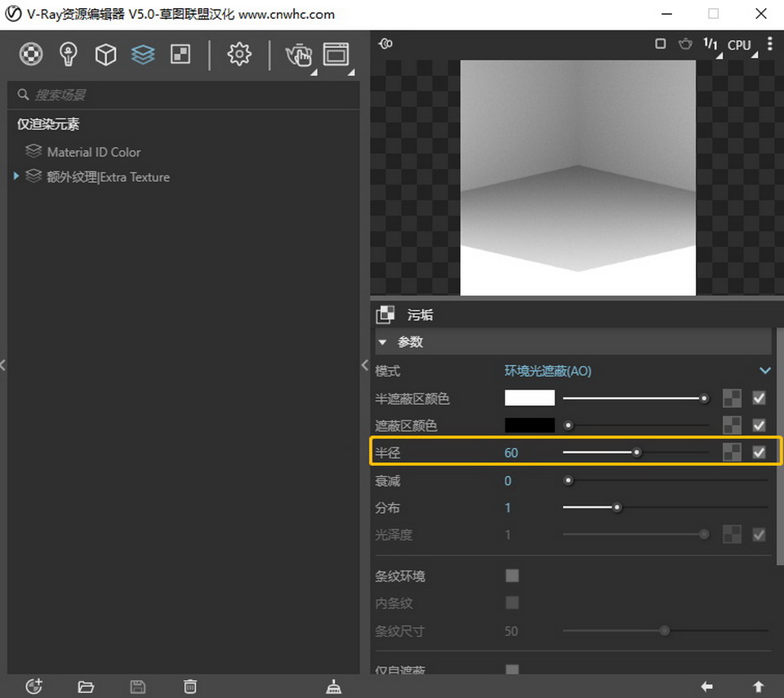Select Material ID Color render element
This screenshot has width=784, height=698.
(93, 152)
